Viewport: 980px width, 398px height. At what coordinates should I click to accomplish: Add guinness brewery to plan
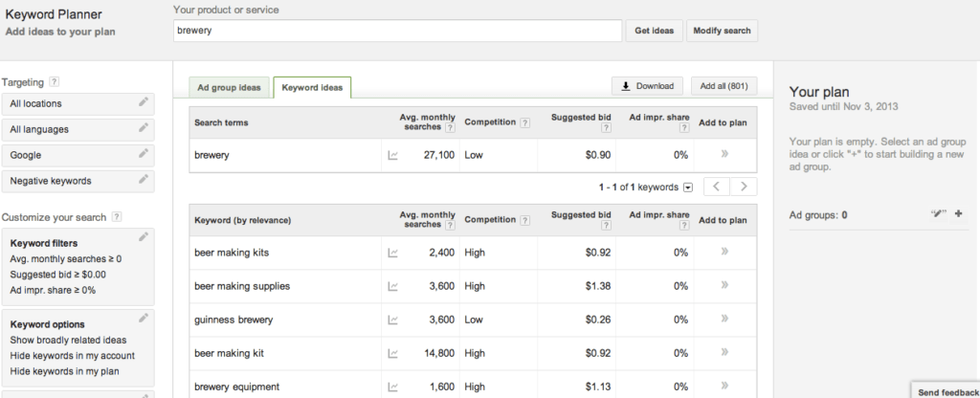coord(724,319)
